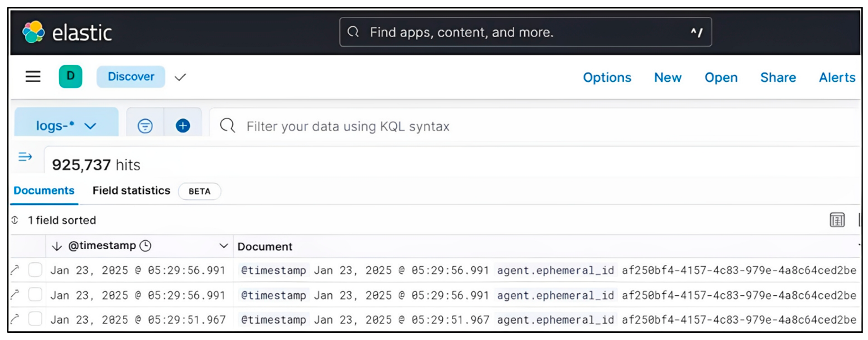The image size is (868, 340).
Task: Add a filter with plus icon
Action: coord(183,126)
